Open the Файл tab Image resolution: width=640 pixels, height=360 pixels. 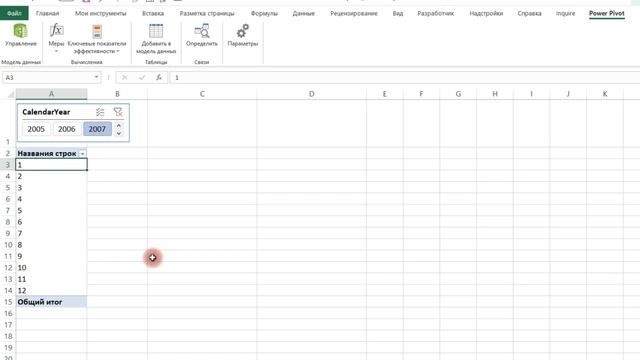pos(14,13)
